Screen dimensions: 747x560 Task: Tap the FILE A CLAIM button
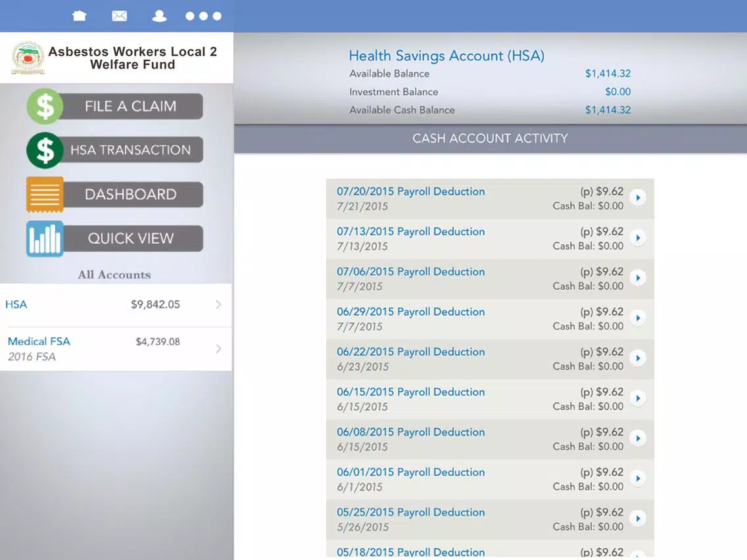point(131,106)
